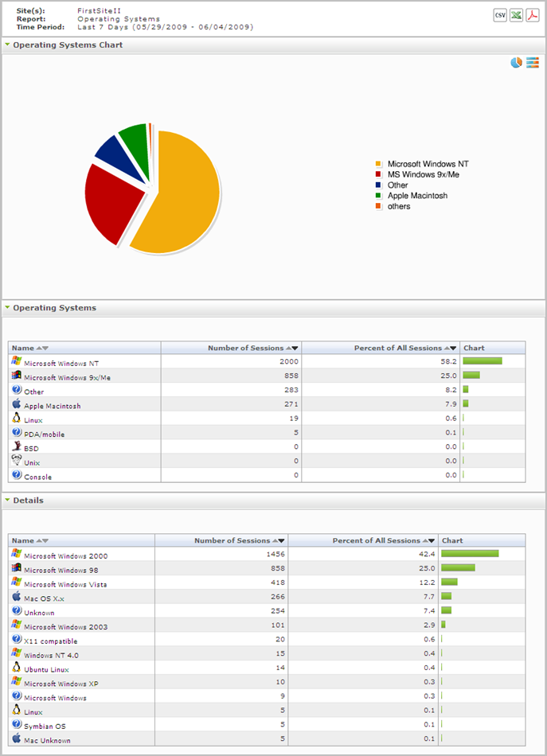Click the question icon beside Unknown

[x=17, y=610]
